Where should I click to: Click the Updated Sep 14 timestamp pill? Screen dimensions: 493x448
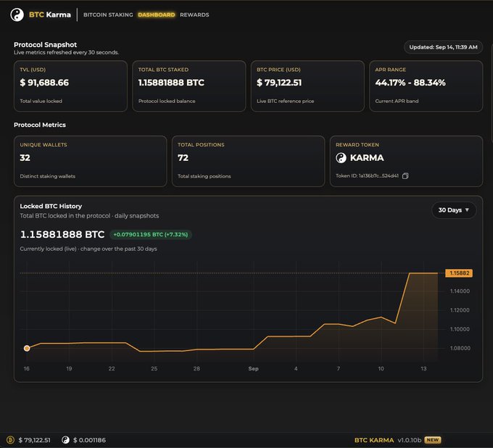(443, 47)
